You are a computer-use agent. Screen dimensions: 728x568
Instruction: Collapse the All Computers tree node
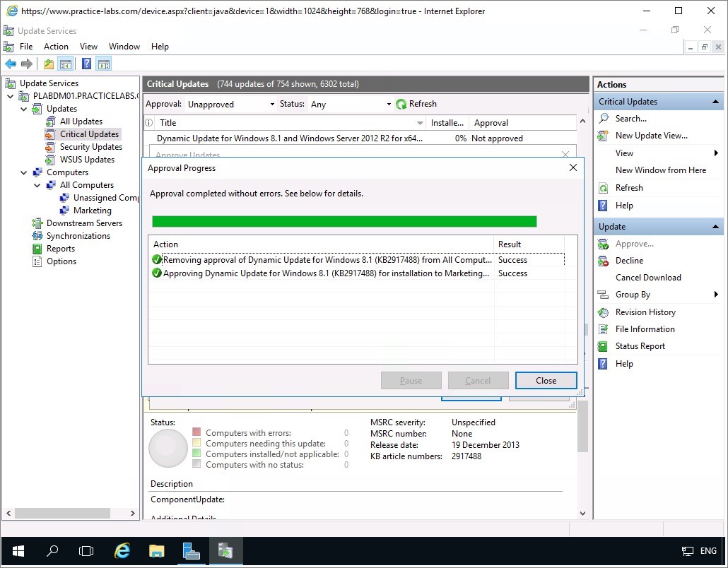click(x=37, y=185)
